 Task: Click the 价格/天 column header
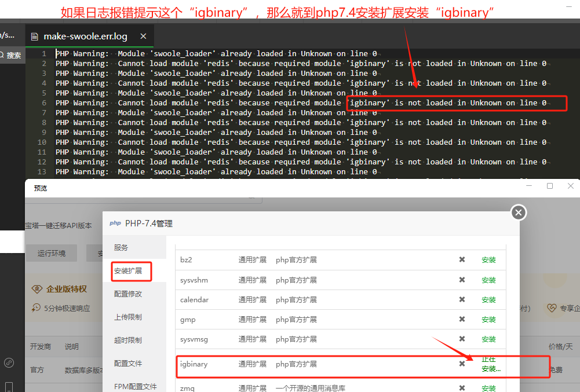(x=560, y=346)
